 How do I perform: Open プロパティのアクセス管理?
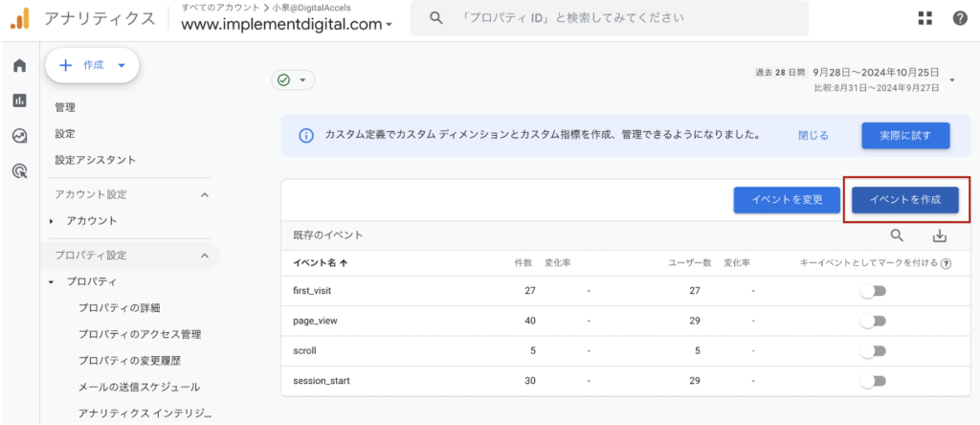[x=140, y=334]
